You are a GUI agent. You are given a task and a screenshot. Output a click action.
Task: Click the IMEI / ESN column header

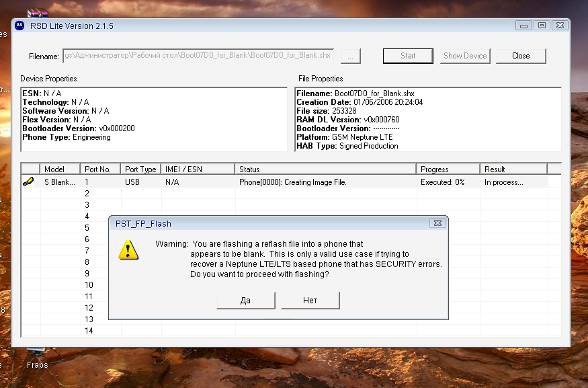point(198,169)
